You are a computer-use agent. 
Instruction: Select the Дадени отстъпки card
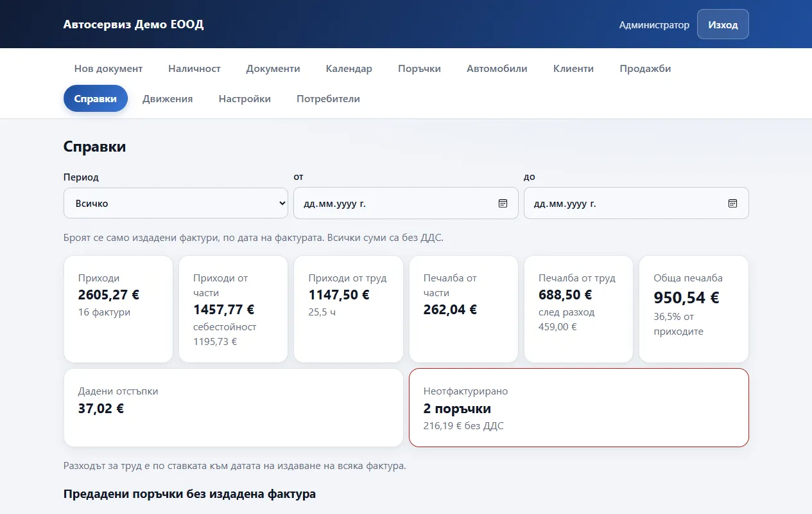coord(234,407)
